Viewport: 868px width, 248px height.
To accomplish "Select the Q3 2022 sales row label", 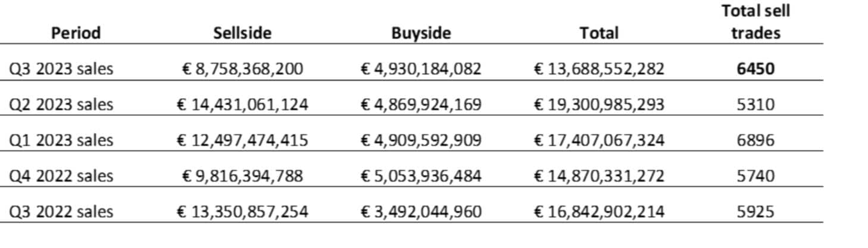I will pyautogui.click(x=61, y=212).
